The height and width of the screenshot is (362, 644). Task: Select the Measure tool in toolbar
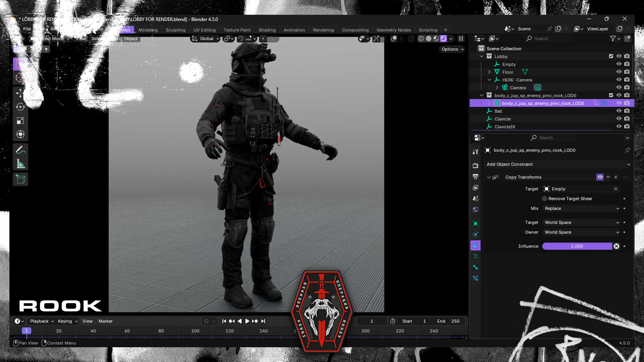coord(20,164)
